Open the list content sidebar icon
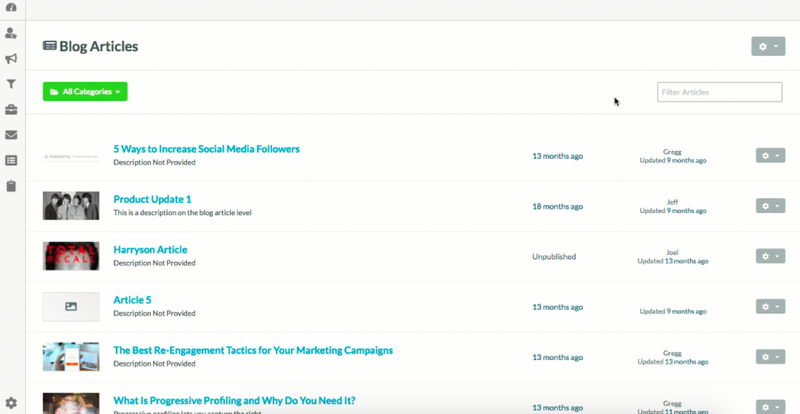Image resolution: width=800 pixels, height=414 pixels. pyautogui.click(x=11, y=161)
